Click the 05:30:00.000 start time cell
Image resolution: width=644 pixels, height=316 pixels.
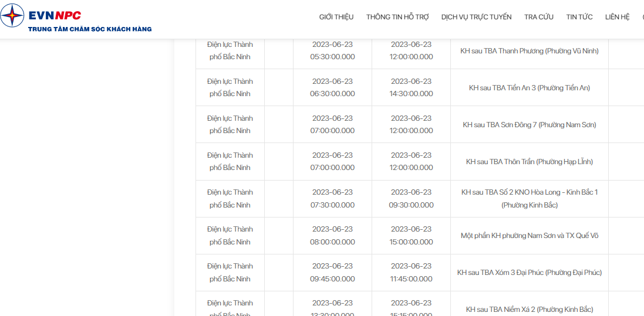pos(332,50)
